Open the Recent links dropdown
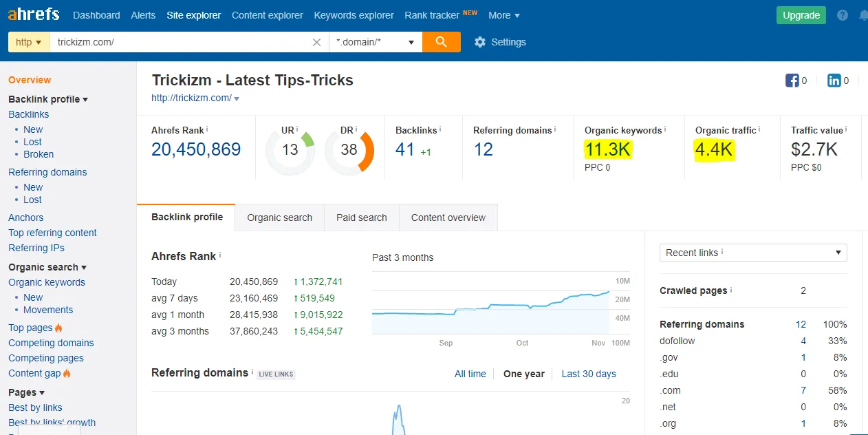 pos(753,253)
